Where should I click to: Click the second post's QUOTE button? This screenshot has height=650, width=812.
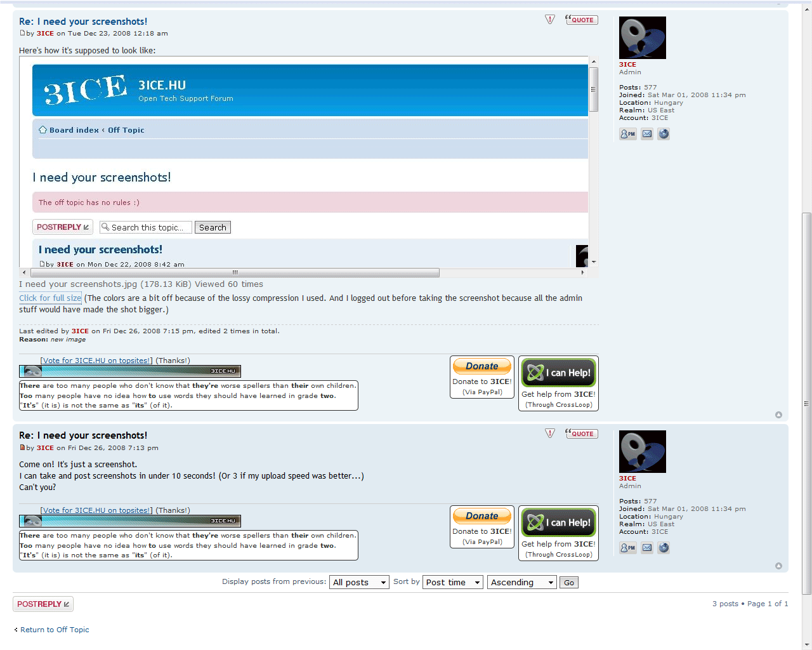coord(582,434)
